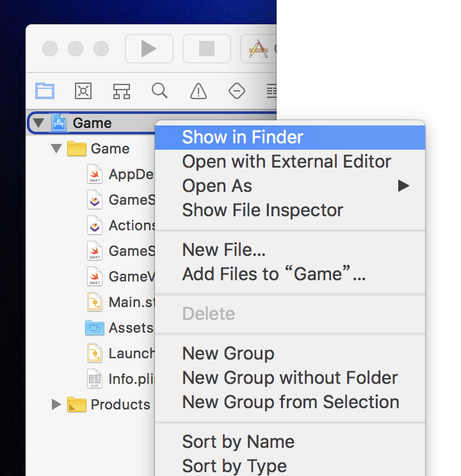
Task: Choose Add Files to "Game"…
Action: (x=290, y=274)
